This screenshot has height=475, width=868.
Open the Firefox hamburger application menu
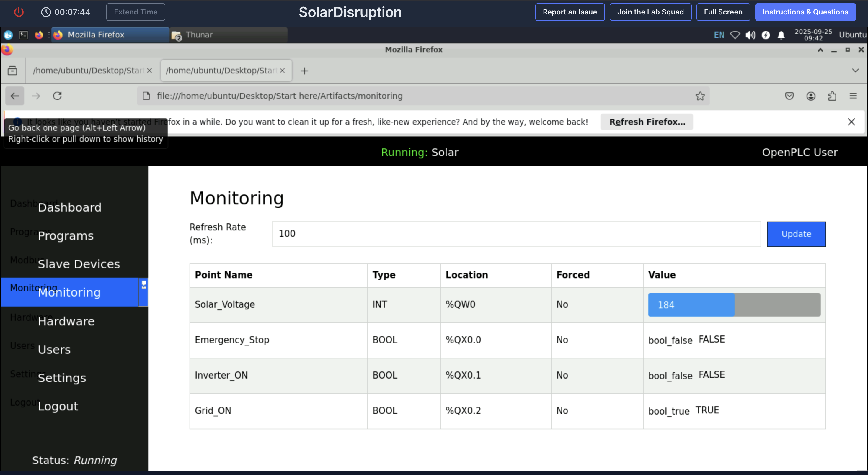(x=853, y=96)
